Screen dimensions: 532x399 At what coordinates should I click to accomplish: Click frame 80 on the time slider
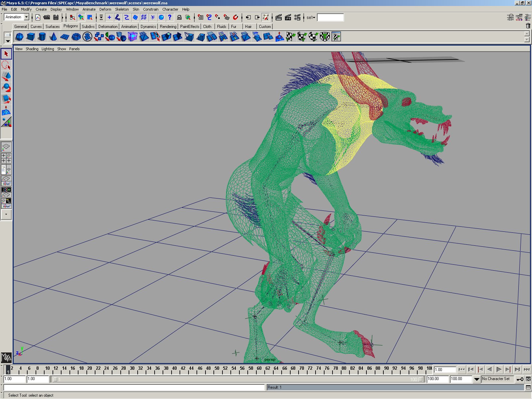[x=344, y=368]
